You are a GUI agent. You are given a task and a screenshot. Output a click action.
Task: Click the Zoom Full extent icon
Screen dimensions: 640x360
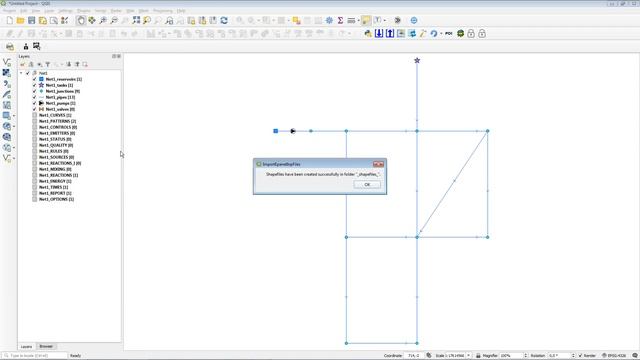[x=136, y=20]
